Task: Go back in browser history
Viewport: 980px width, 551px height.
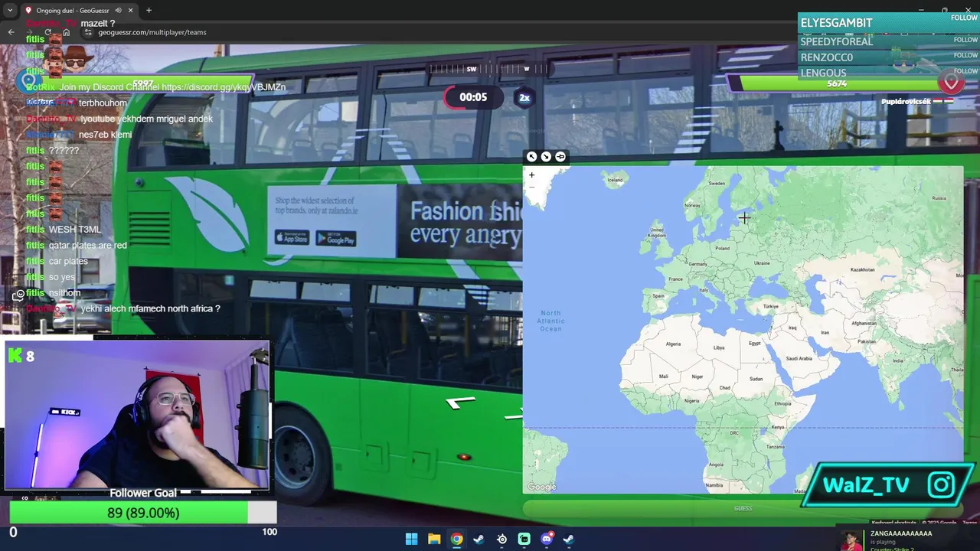Action: [x=11, y=32]
